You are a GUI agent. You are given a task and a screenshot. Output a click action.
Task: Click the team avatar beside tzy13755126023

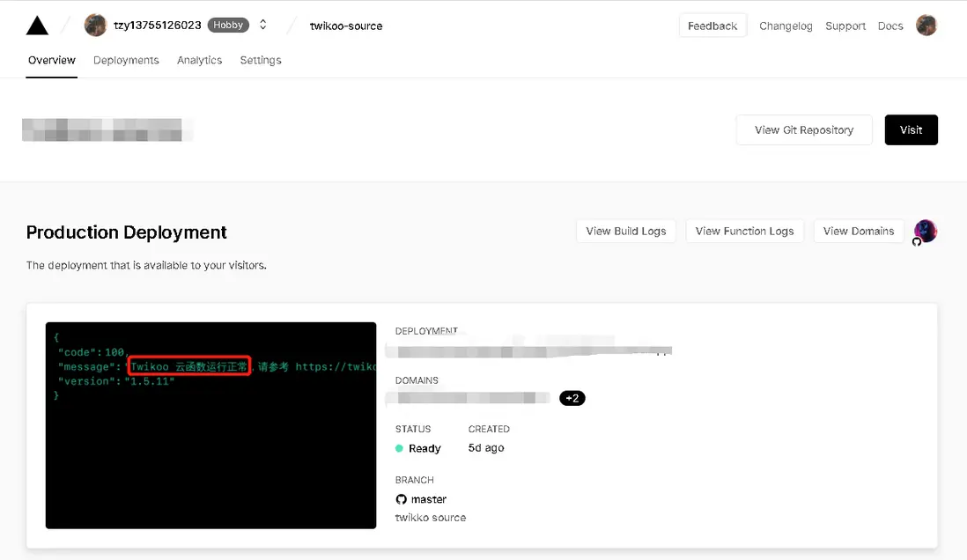pyautogui.click(x=95, y=26)
